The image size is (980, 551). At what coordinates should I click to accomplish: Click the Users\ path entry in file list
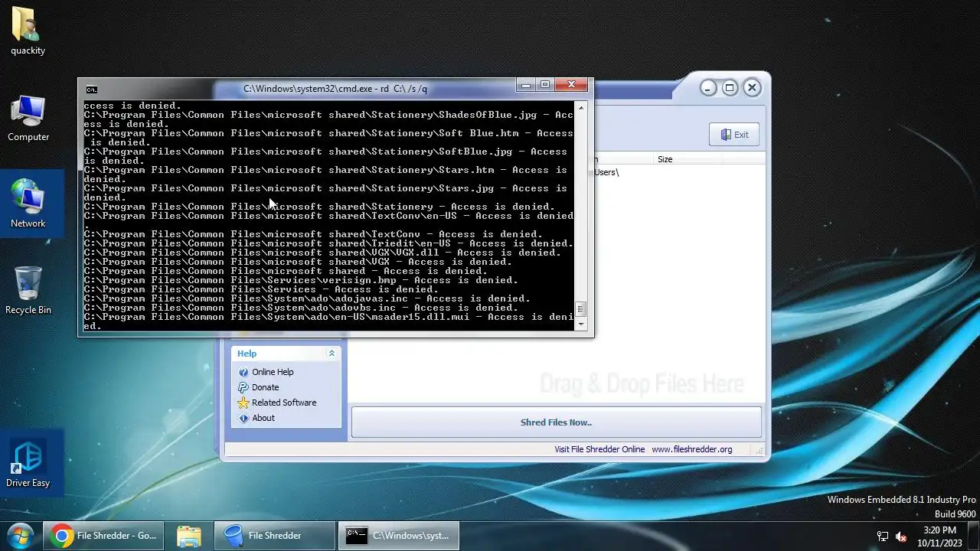606,172
